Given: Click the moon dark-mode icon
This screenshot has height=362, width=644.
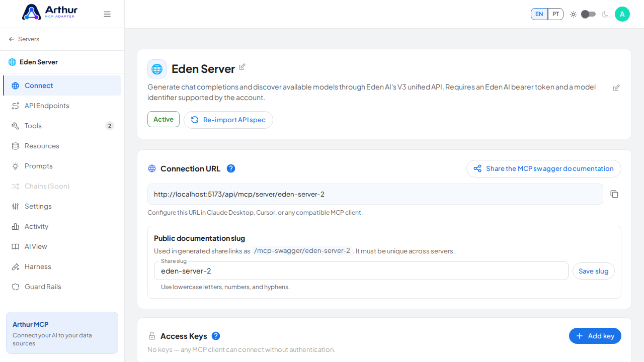Looking at the screenshot, I should [605, 14].
